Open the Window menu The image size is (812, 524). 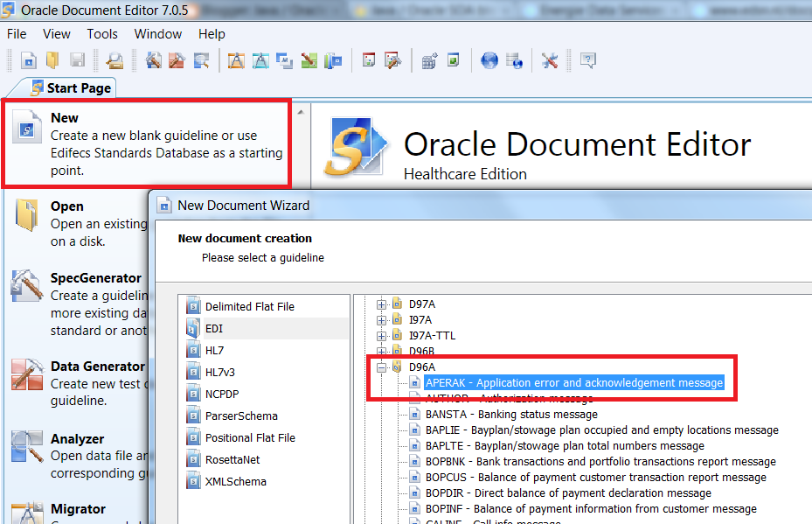pos(158,34)
